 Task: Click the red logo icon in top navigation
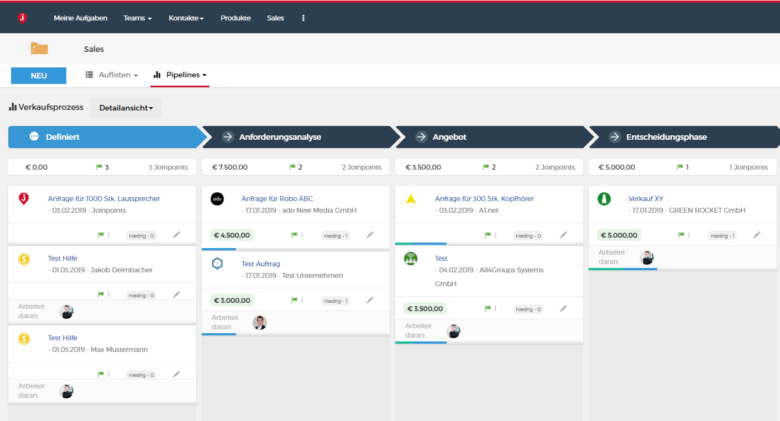(x=21, y=17)
